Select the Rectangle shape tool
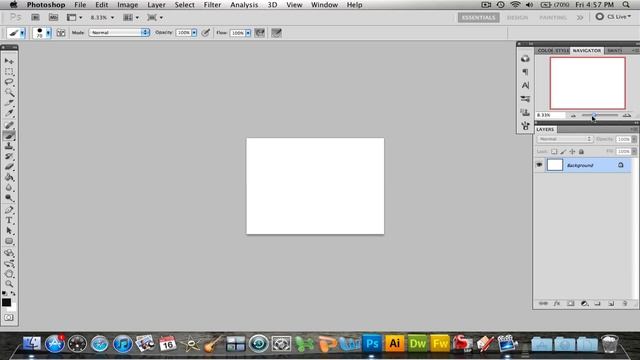 pos(9,242)
